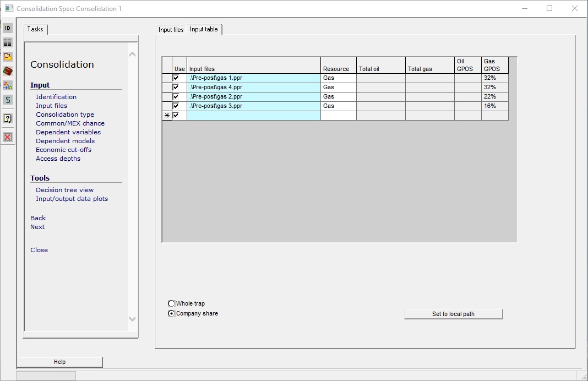Open the Decision tree view link
The width and height of the screenshot is (588, 381).
point(64,190)
